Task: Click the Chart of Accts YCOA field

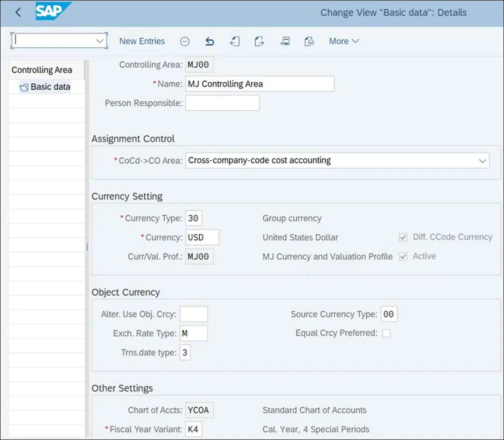Action: click(199, 410)
